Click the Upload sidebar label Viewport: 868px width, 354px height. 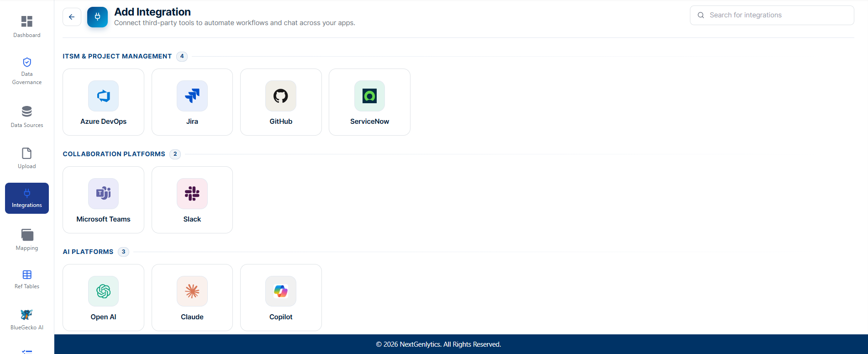click(x=27, y=166)
